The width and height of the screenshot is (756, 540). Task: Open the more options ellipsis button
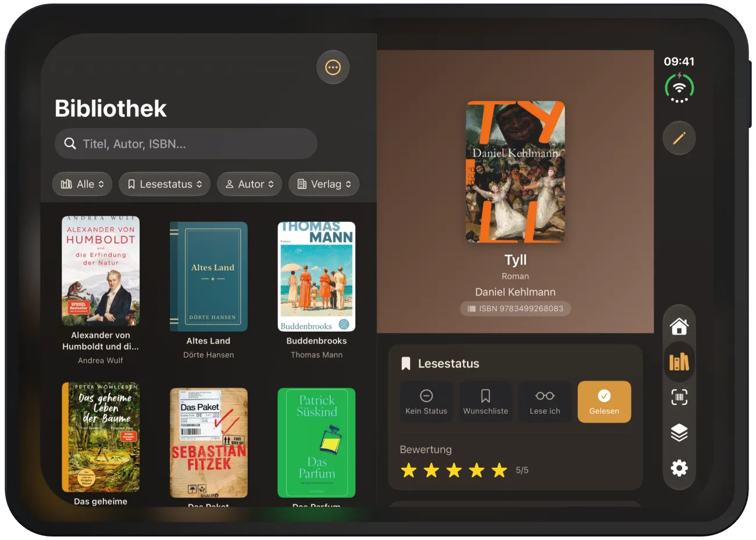pos(333,67)
